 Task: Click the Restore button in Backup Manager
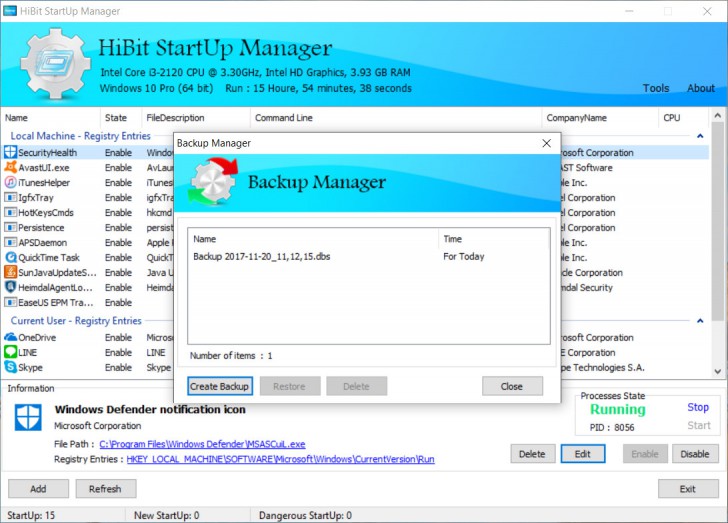tap(290, 386)
